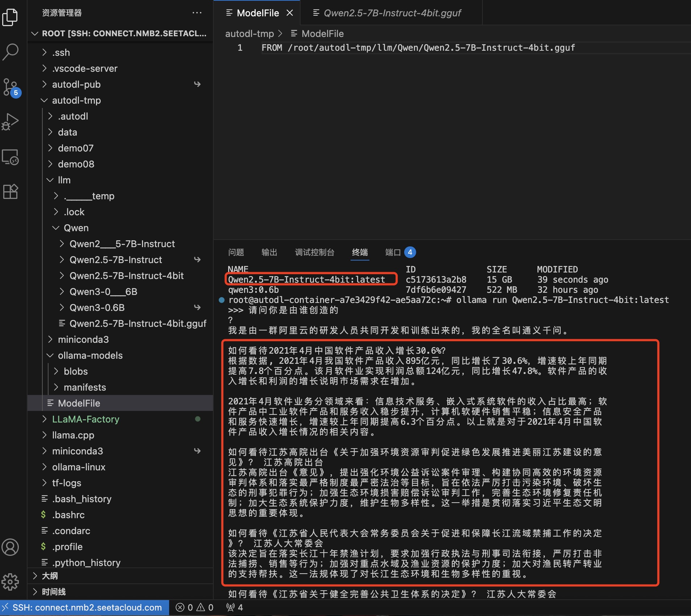691x616 pixels.
Task: Collapse the autodl-tmp folder
Action: click(76, 100)
